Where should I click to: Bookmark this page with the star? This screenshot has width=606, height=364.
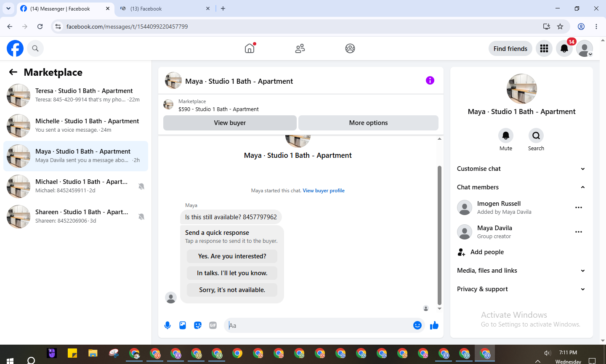(560, 27)
